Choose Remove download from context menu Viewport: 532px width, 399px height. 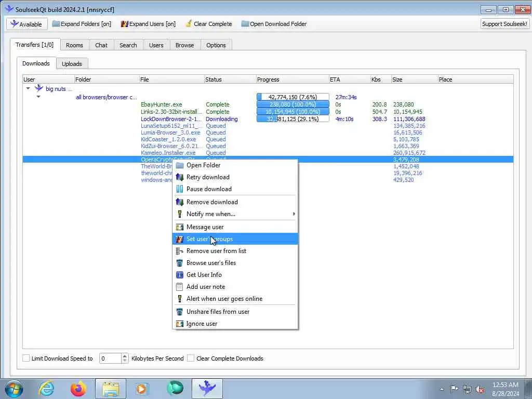[235, 202]
